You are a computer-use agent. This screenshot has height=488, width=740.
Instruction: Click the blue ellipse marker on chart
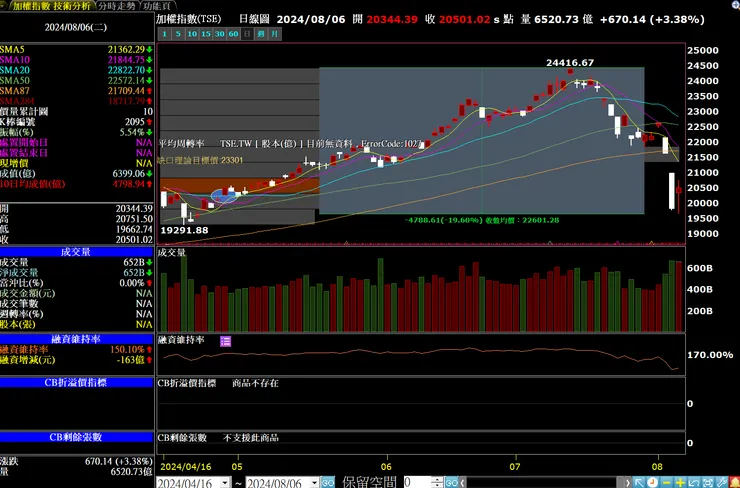(224, 196)
